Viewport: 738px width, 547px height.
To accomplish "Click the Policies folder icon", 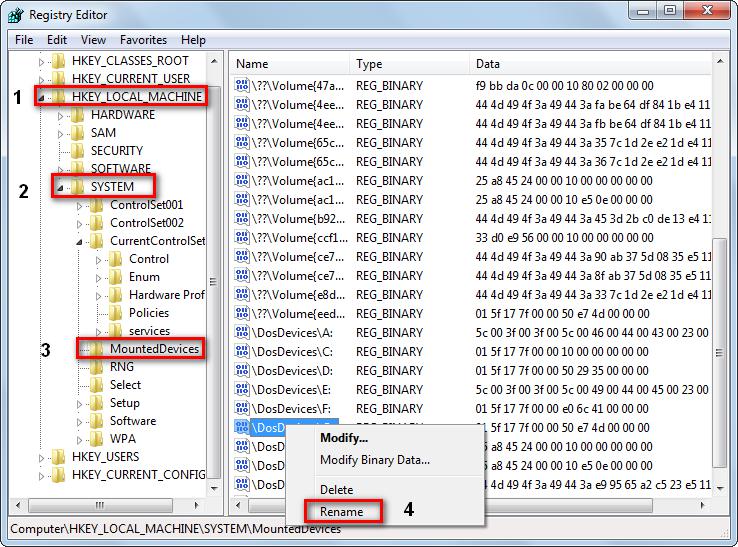I will (115, 313).
